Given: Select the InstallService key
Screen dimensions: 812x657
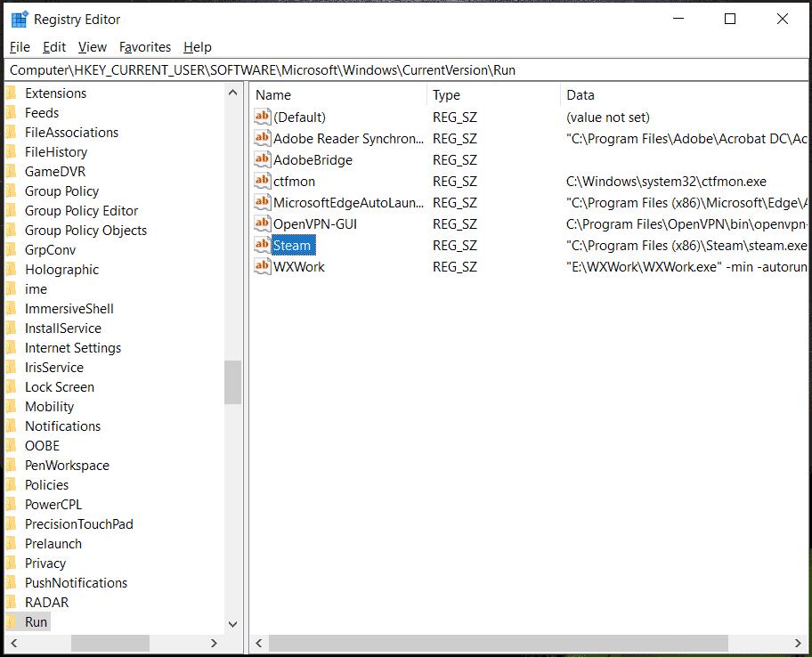Looking at the screenshot, I should tap(62, 328).
